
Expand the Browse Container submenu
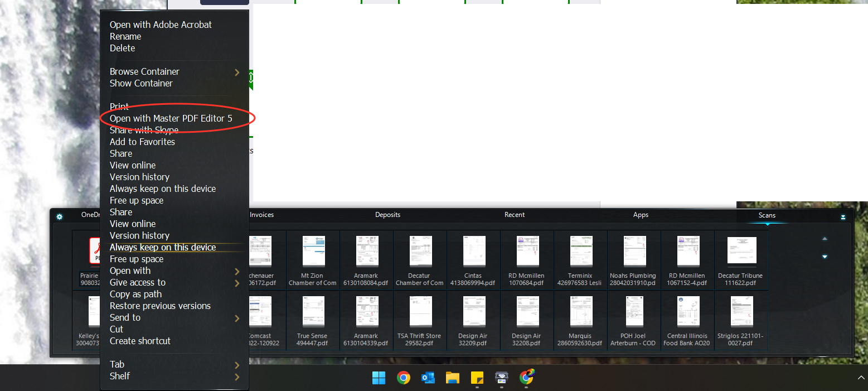[236, 72]
